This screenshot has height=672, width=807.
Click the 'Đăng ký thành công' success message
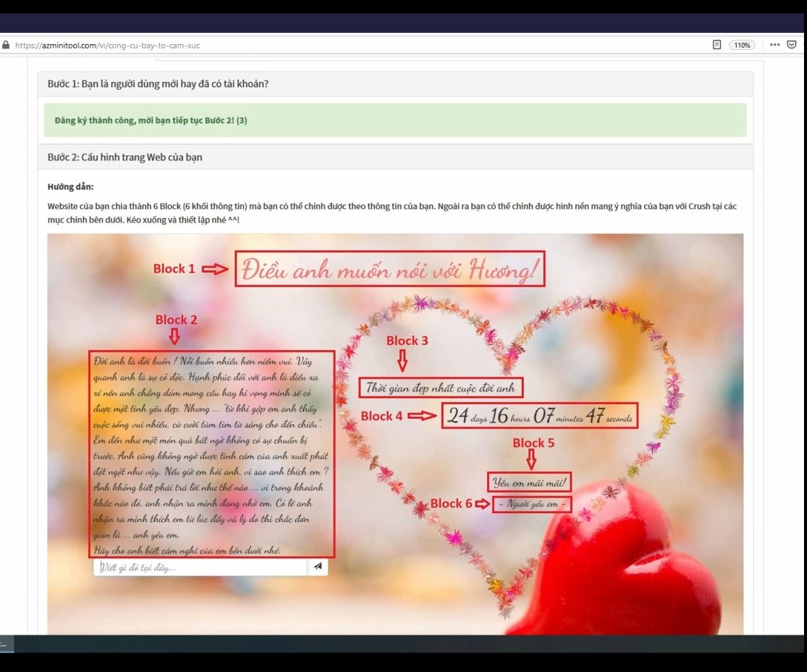(395, 120)
